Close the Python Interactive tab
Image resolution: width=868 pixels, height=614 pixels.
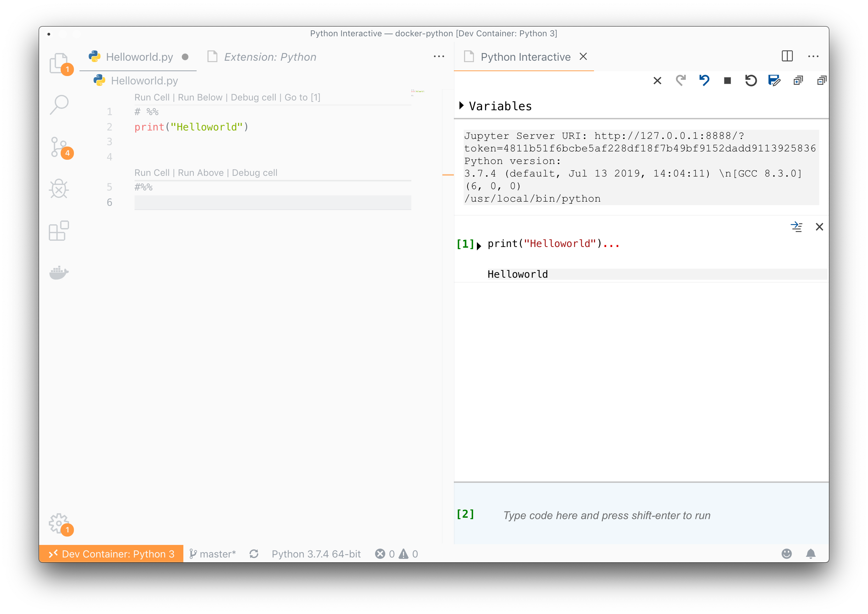583,57
